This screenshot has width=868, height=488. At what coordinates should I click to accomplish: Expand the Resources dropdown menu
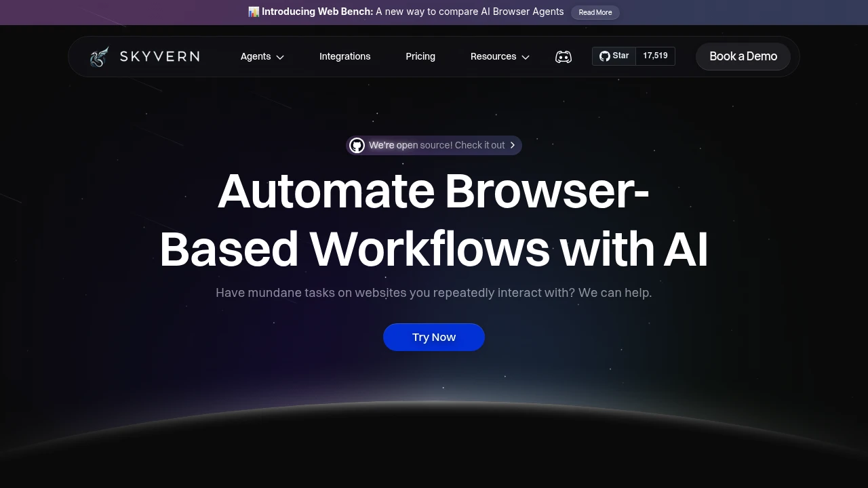[x=500, y=57]
